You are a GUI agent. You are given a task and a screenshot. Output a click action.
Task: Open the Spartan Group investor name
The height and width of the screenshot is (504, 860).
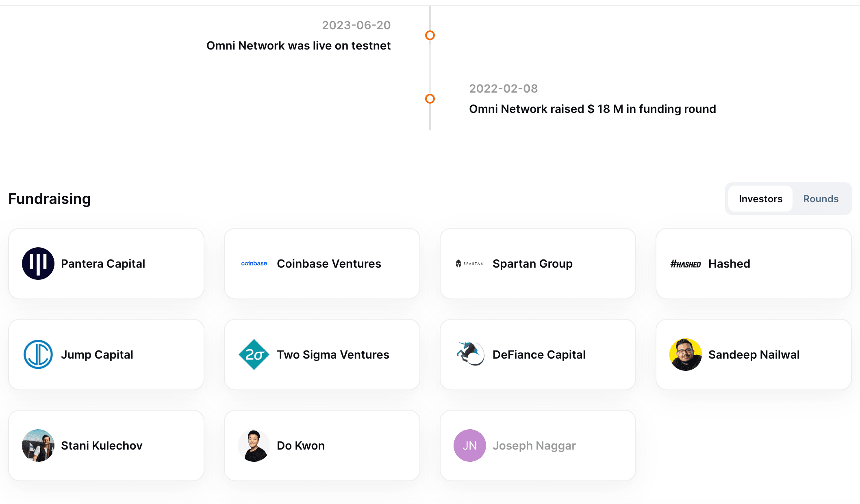tap(532, 264)
